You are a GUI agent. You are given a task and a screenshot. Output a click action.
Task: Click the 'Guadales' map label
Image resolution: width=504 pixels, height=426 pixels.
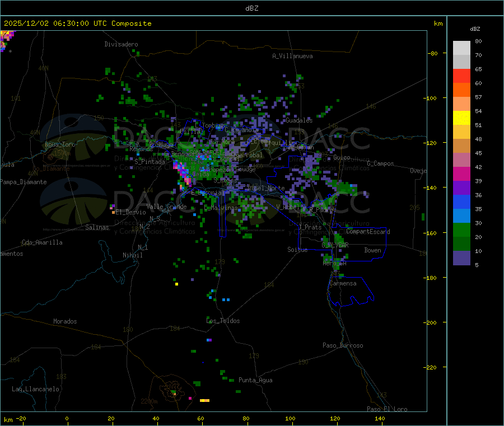[x=299, y=120]
